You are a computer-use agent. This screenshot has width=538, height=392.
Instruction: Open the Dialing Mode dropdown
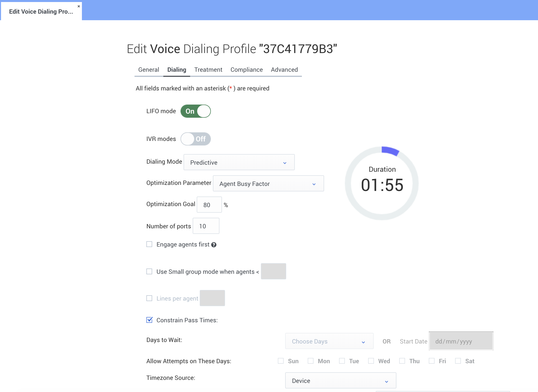(x=239, y=162)
